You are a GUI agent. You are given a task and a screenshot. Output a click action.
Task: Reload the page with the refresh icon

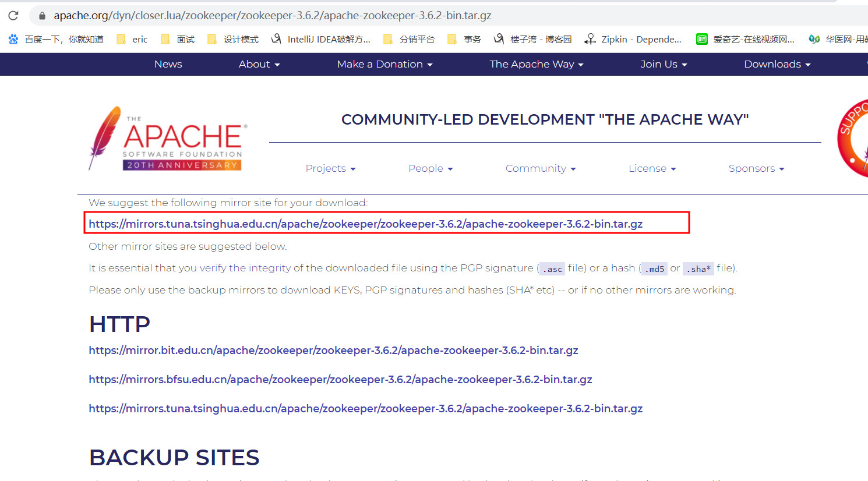[13, 16]
